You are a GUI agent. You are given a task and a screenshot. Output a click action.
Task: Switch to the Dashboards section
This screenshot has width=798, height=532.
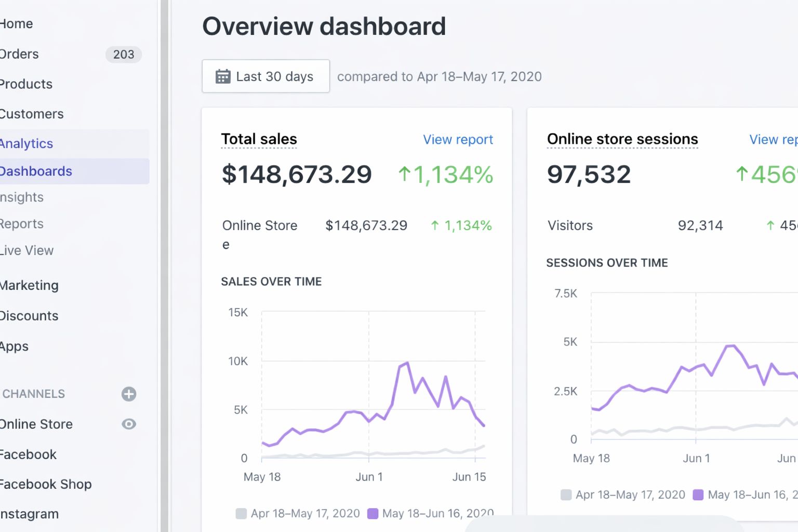pyautogui.click(x=36, y=171)
